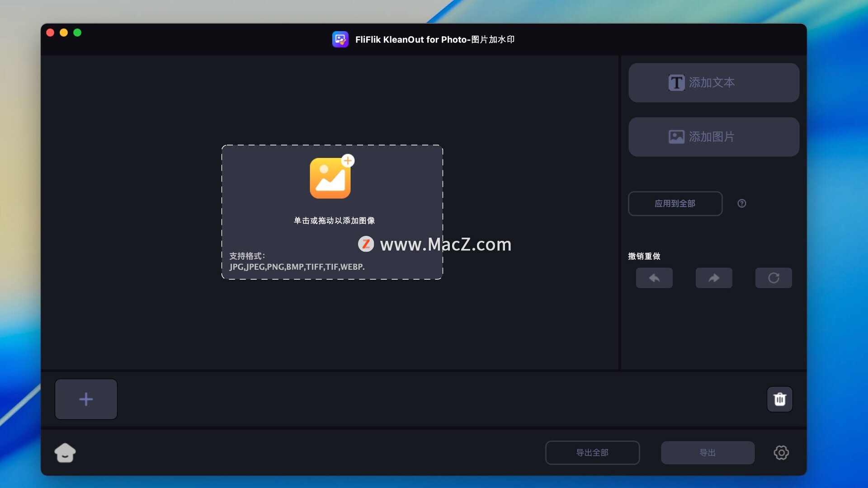Click the plus tile to add images
The image size is (868, 488).
tap(86, 399)
